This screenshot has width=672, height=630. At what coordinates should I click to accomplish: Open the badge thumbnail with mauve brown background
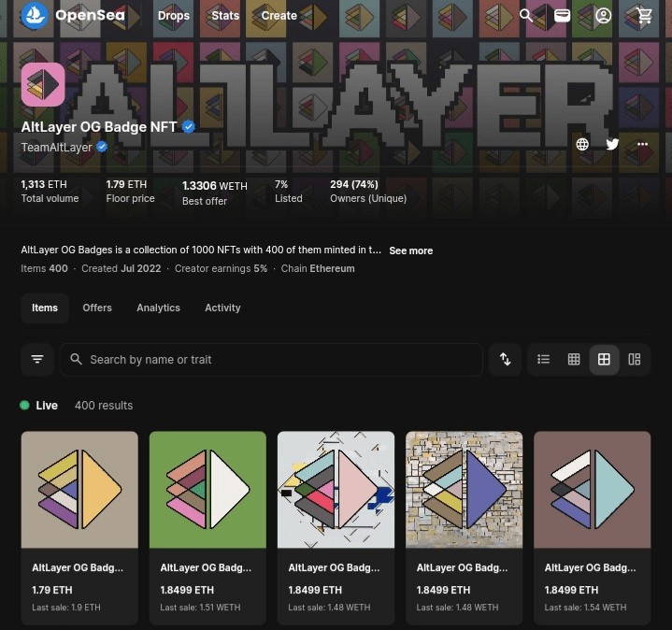[x=593, y=490]
